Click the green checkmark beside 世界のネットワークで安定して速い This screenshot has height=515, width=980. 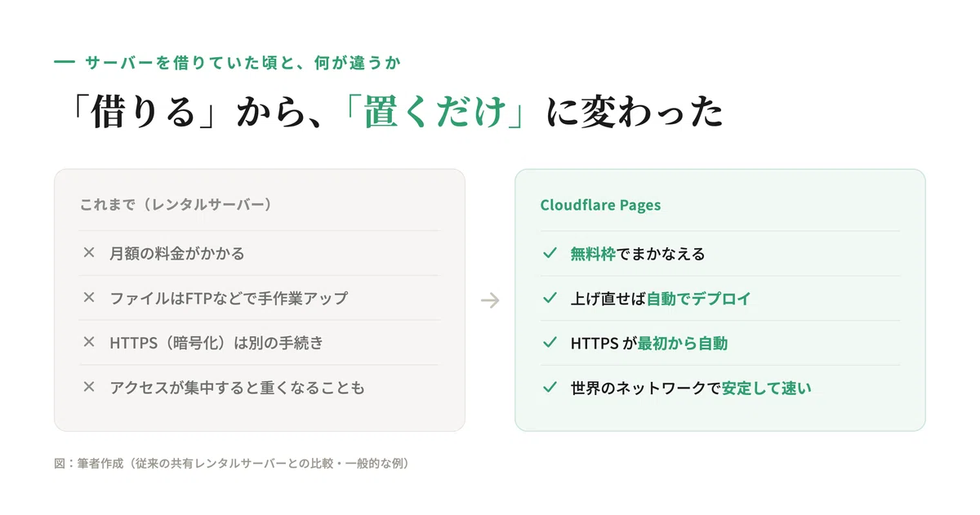tap(550, 388)
